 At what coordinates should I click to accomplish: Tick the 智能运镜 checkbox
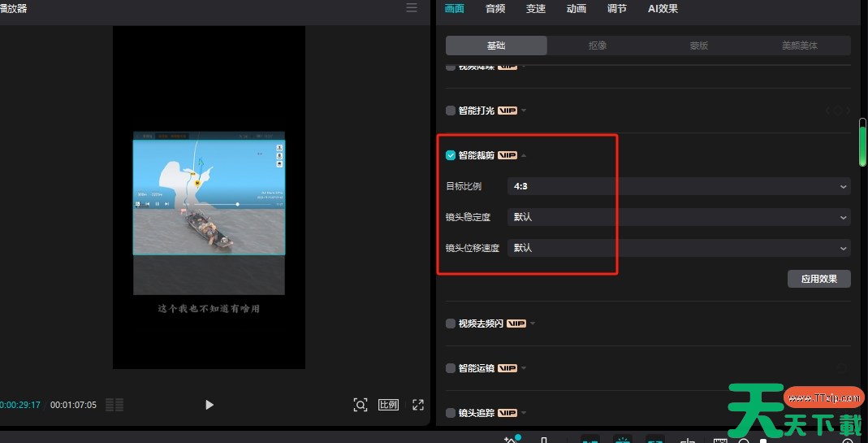451,368
